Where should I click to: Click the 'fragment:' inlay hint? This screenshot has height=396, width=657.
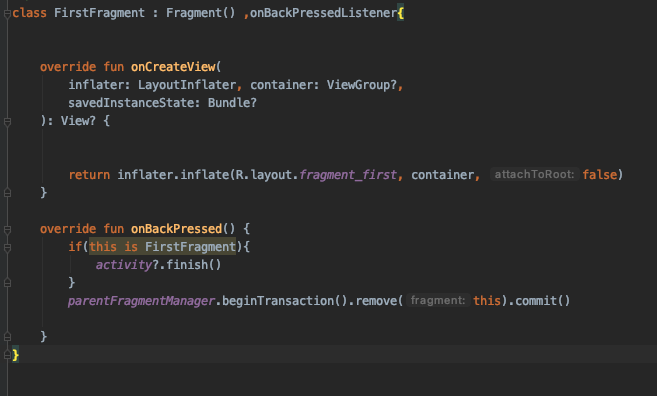click(x=438, y=300)
